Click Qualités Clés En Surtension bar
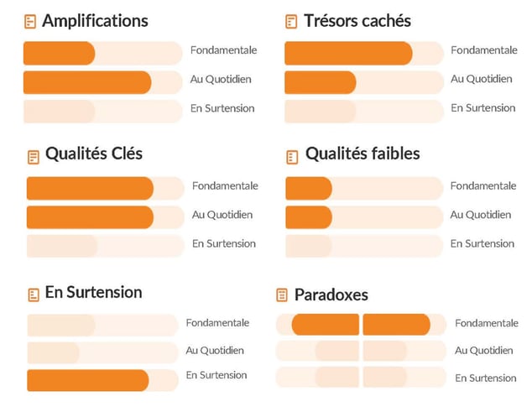The width and height of the screenshot is (532, 412). (x=106, y=246)
